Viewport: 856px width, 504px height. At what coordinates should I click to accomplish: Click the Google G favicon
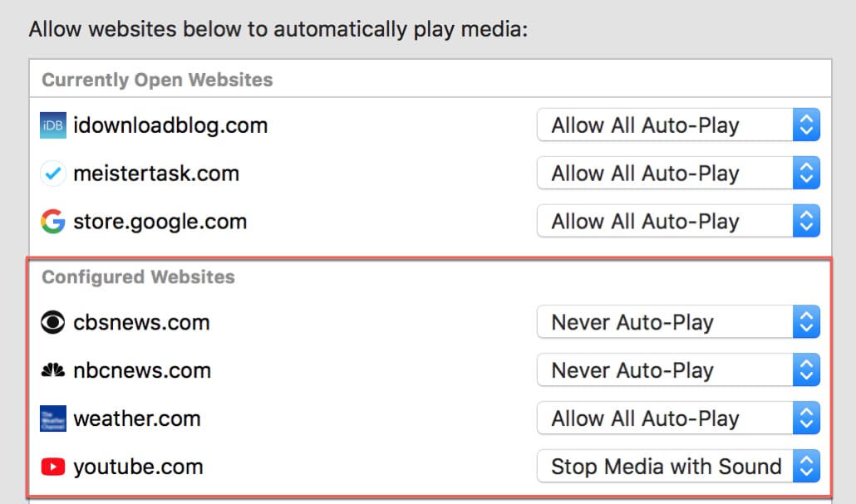coord(52,222)
